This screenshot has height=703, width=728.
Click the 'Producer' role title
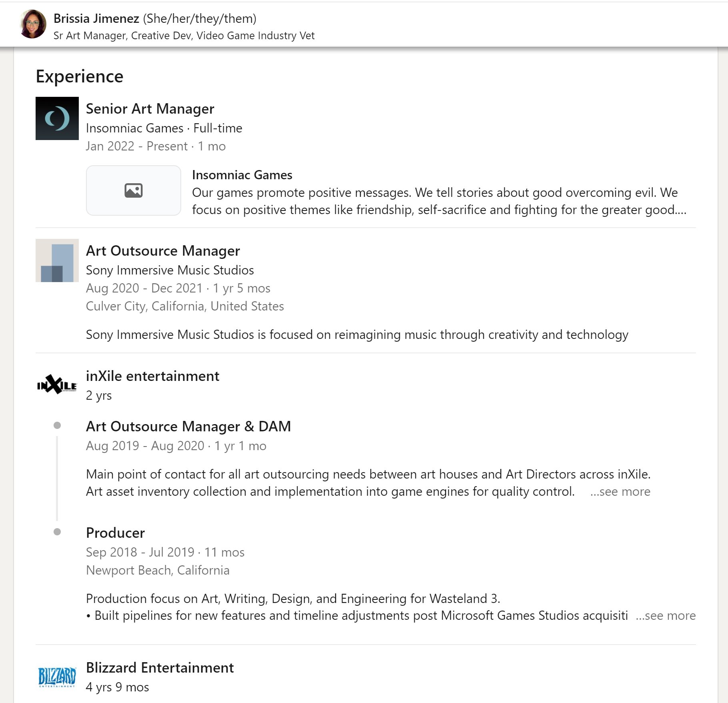point(115,533)
